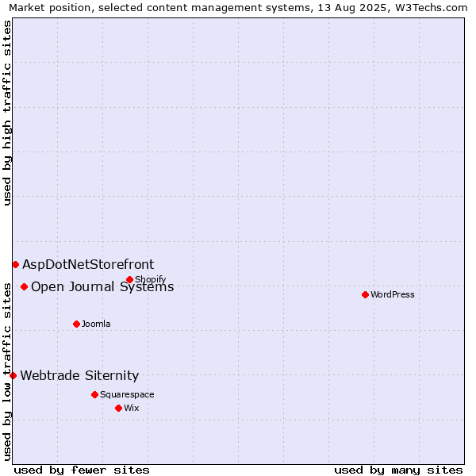Image resolution: width=476 pixels, height=476 pixels.
Task: Click the Wix data point
Action: pos(119,408)
